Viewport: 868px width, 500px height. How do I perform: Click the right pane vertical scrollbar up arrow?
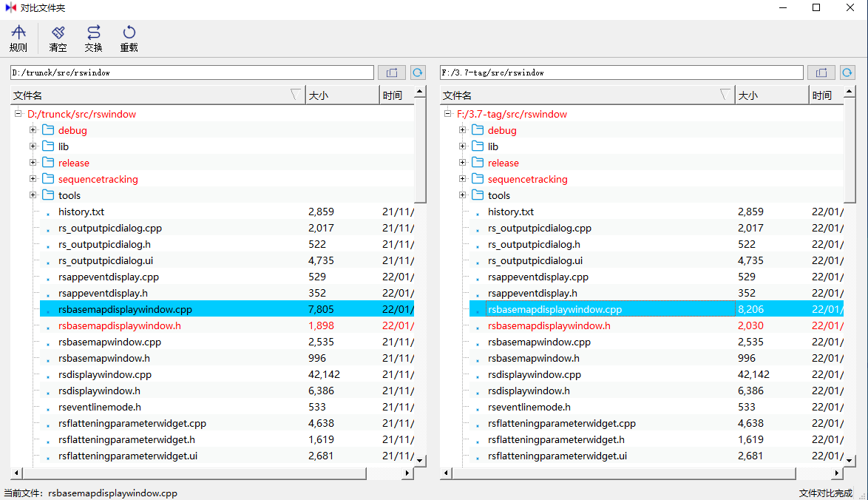tap(850, 92)
